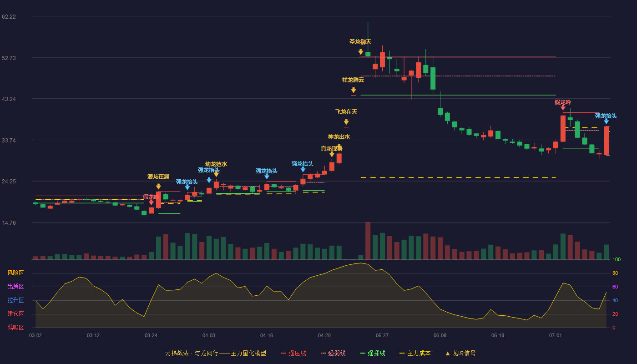637x364 pixels.
Task: Click the 神龙出水 signal label
Action: [x=339, y=136]
